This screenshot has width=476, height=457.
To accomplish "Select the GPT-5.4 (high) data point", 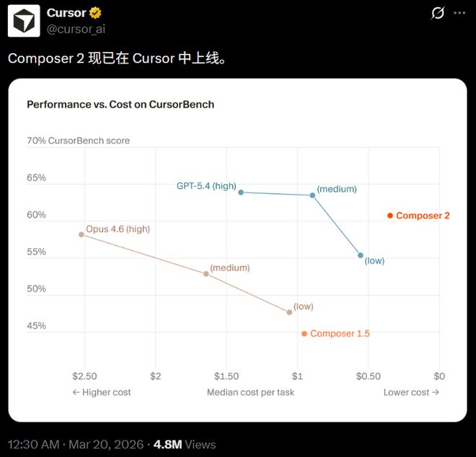I will [x=241, y=192].
